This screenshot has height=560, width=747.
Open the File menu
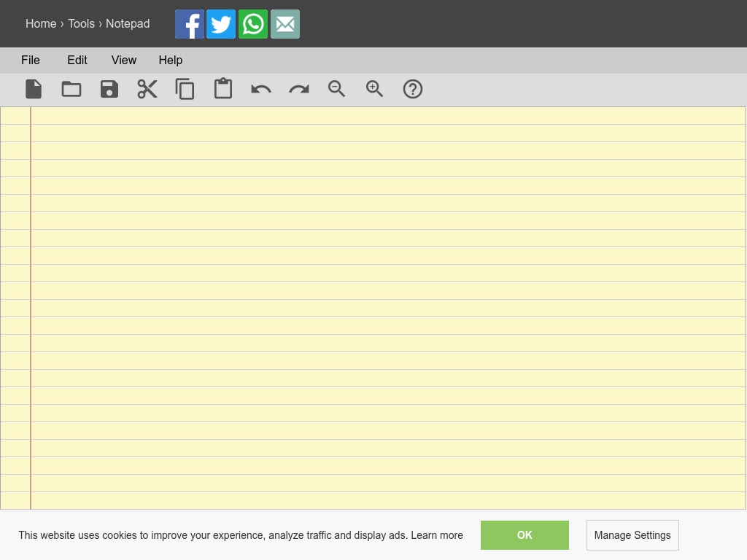click(x=31, y=60)
